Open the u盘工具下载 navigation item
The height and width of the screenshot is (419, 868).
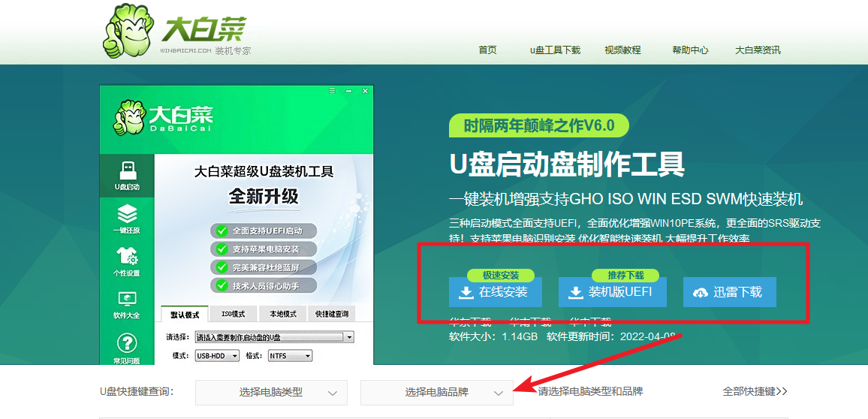pos(555,50)
